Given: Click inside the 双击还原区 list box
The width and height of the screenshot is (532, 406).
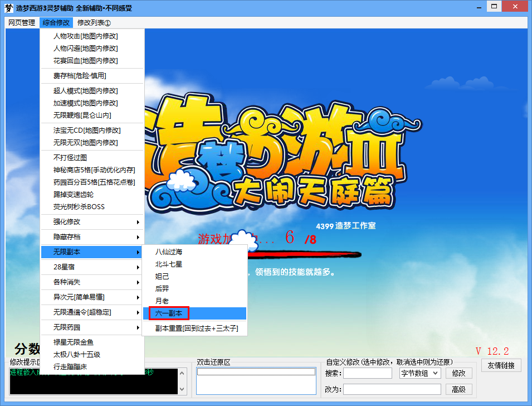Looking at the screenshot, I should (256, 380).
